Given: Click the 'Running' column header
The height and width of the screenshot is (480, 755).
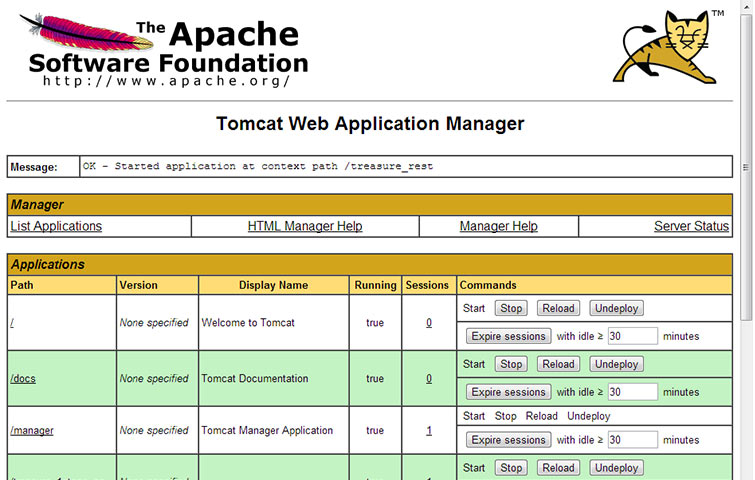Looking at the screenshot, I should (375, 285).
